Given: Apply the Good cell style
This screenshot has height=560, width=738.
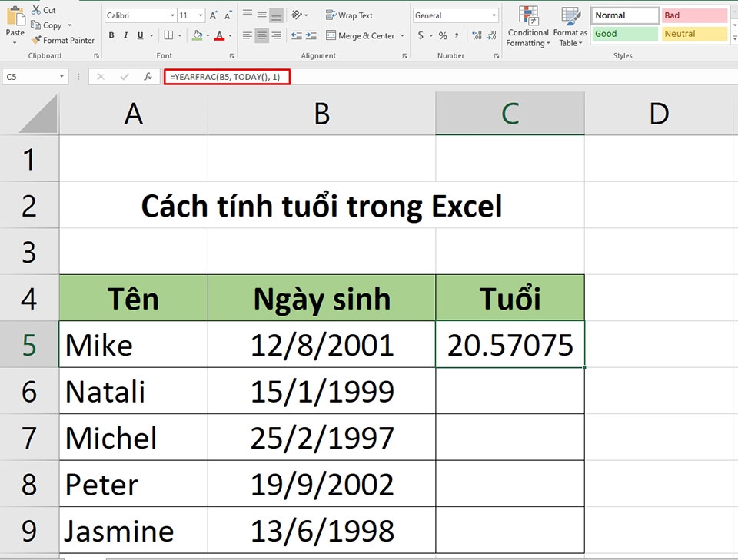Looking at the screenshot, I should (623, 33).
